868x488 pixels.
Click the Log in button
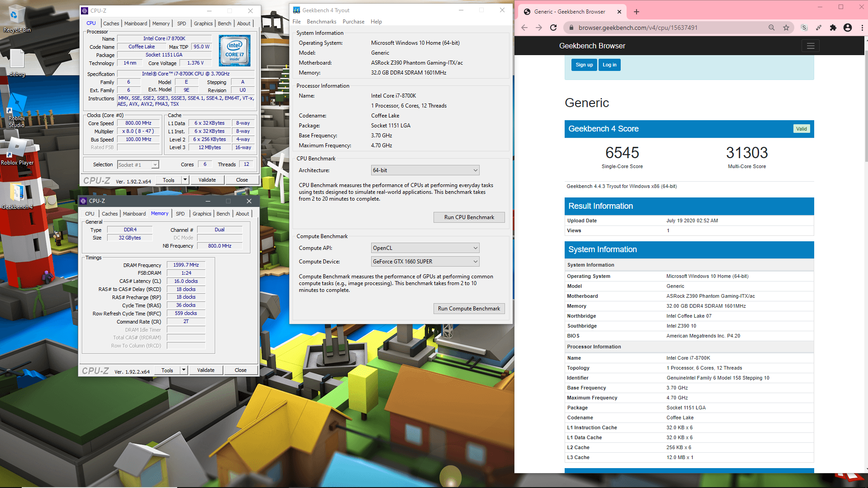[609, 65]
